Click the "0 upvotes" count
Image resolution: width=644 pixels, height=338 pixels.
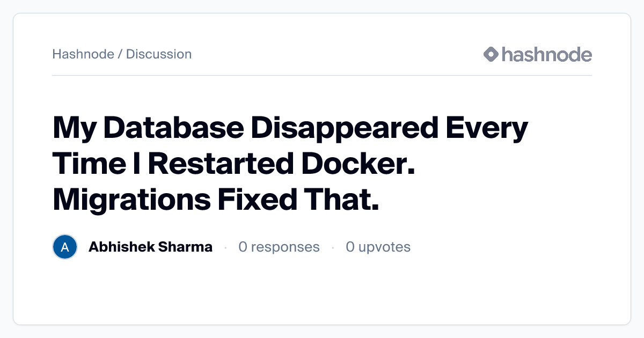tap(378, 247)
